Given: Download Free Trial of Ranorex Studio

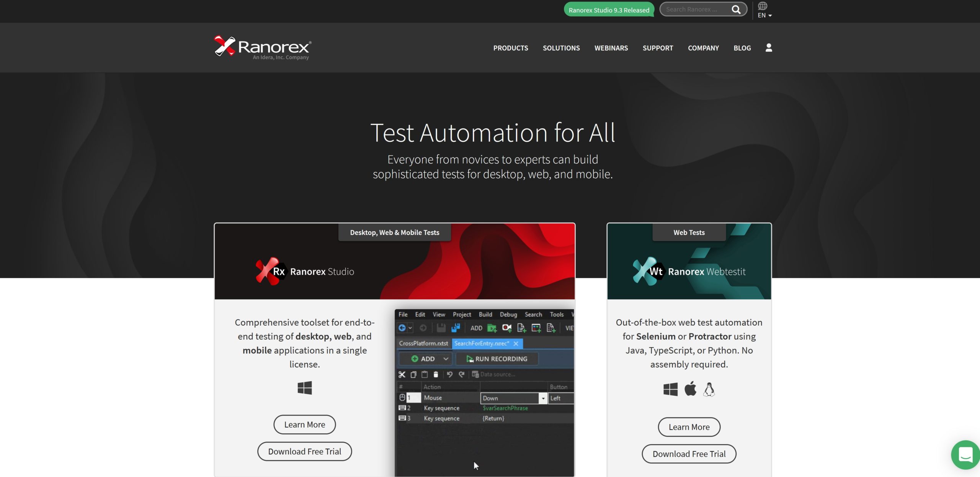Looking at the screenshot, I should pos(304,451).
